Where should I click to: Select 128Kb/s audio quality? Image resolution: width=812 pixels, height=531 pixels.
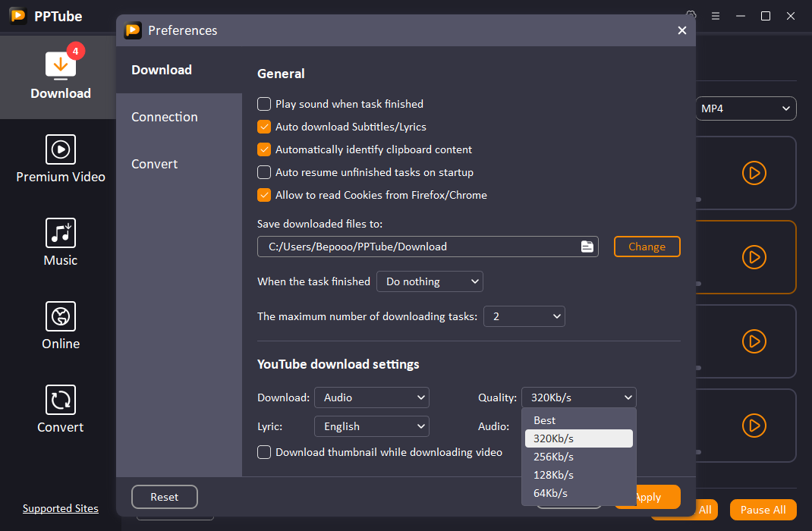[553, 474]
